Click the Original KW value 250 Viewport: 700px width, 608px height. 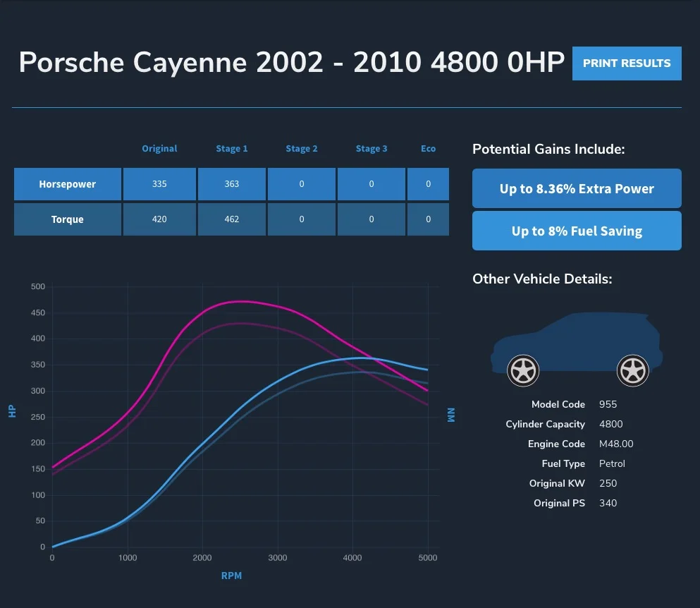(x=608, y=483)
